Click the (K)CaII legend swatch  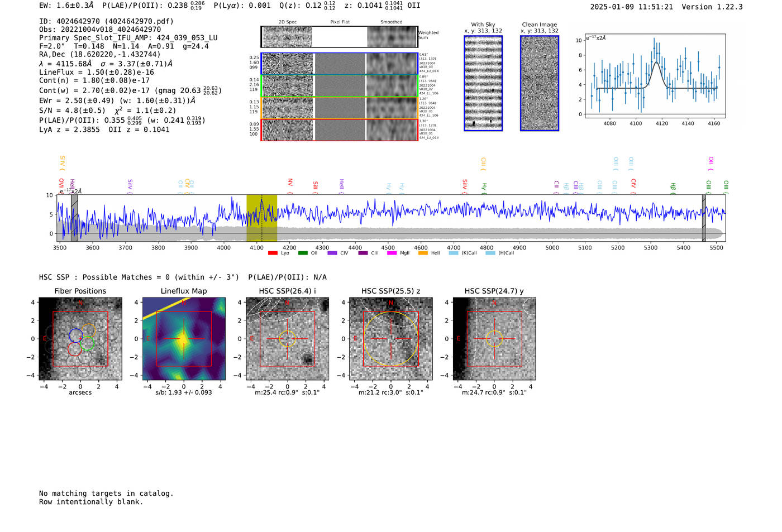[x=454, y=253]
